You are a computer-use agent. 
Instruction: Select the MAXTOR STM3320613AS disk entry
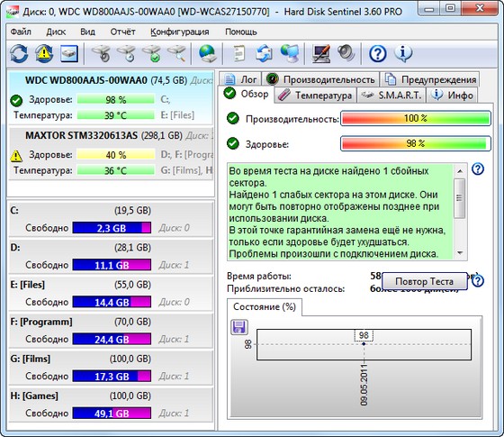pyautogui.click(x=111, y=153)
